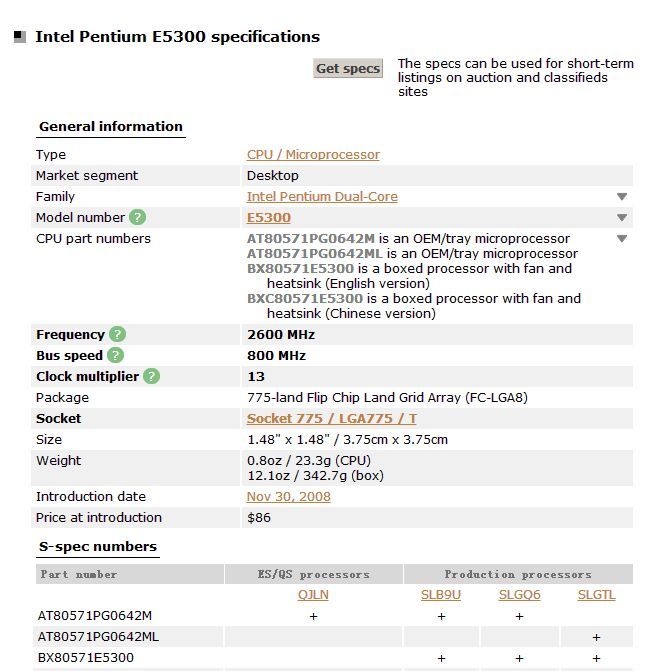Screen dimensions: 647x671
Task: Click help icon beside Clock multiplier
Action: coord(151,377)
